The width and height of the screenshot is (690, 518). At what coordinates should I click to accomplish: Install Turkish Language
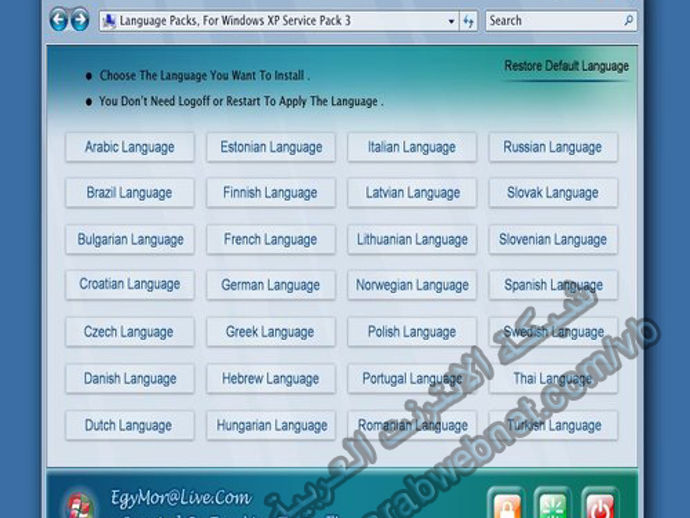[x=553, y=425]
